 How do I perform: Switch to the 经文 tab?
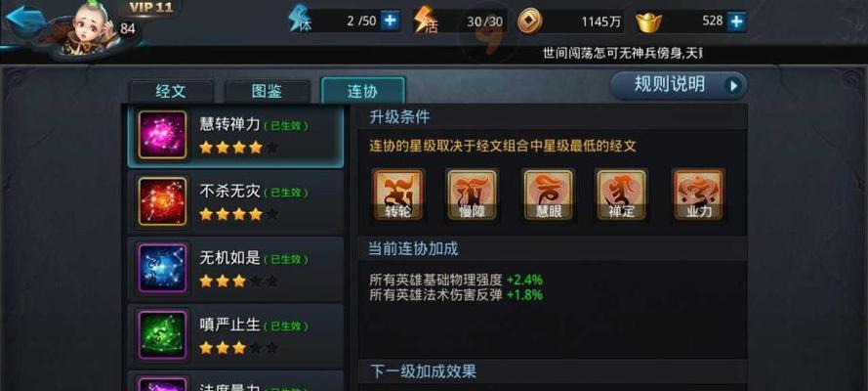coord(171,92)
